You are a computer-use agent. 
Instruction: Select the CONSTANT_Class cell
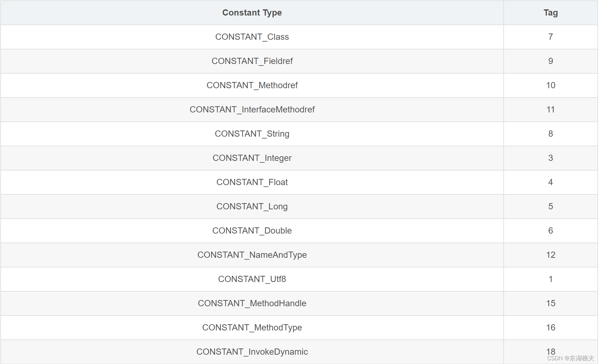pos(252,37)
